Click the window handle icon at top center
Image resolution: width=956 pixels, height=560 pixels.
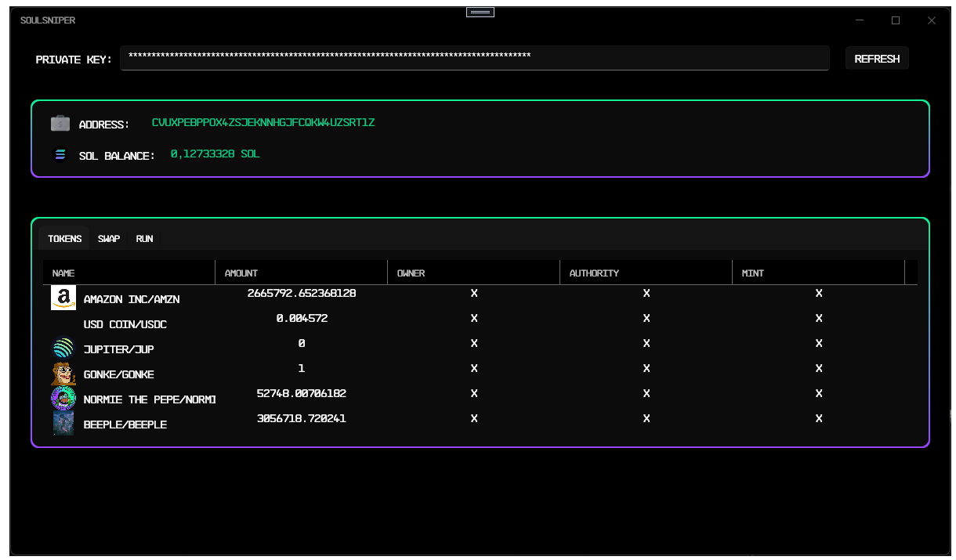click(x=480, y=11)
